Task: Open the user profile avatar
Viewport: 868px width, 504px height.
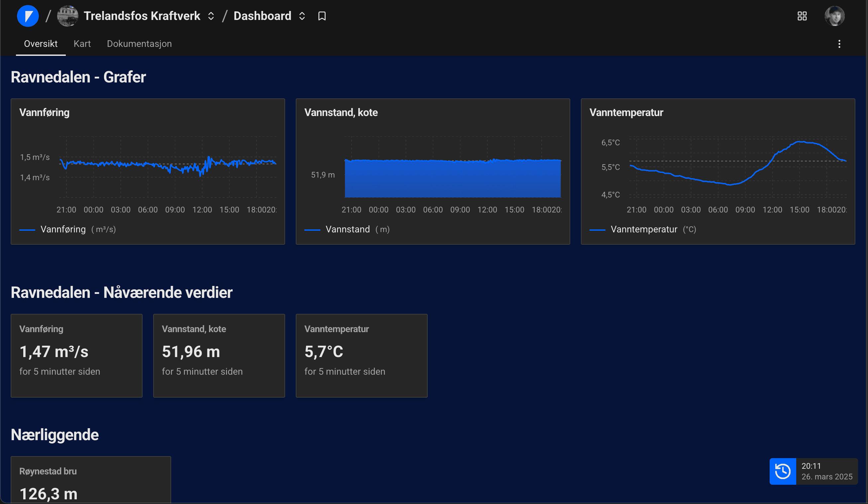Action: (x=834, y=16)
